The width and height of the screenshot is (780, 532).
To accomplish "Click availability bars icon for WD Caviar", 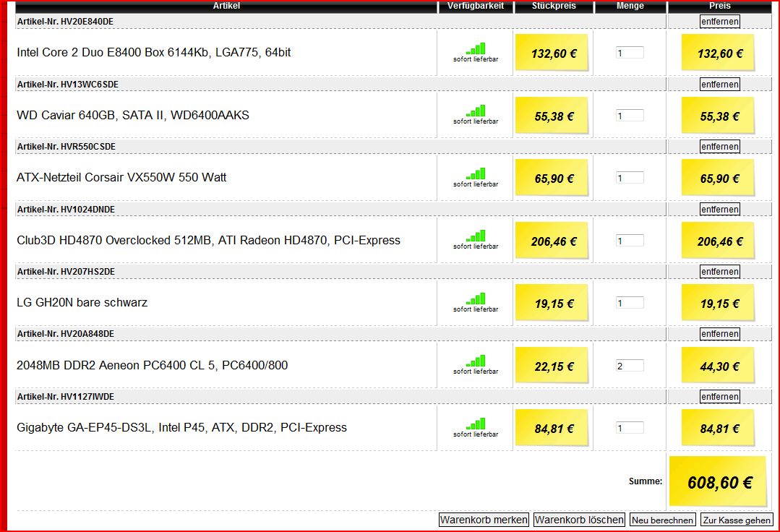I will pos(476,111).
